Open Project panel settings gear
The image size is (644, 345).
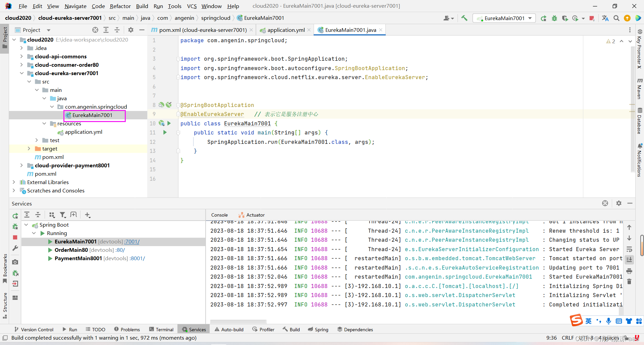(x=131, y=30)
